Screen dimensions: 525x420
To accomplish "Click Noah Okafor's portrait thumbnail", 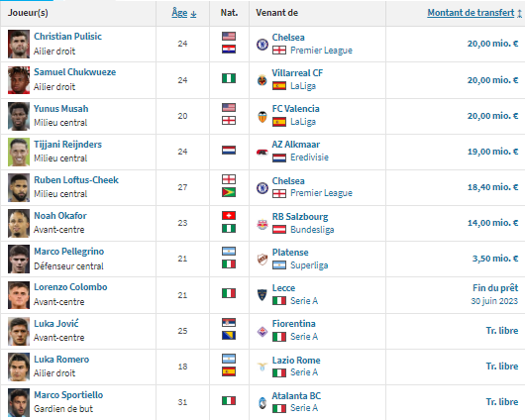I will point(19,224).
